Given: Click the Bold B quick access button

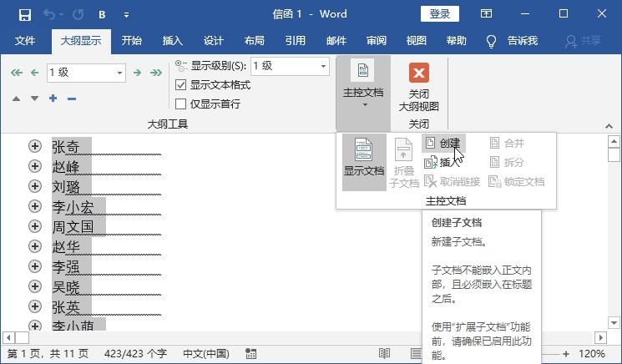Looking at the screenshot, I should pos(102,15).
